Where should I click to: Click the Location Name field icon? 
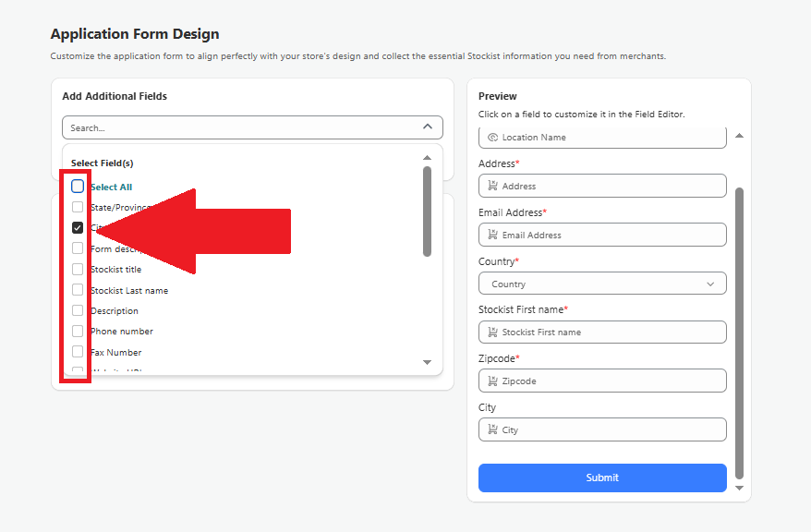click(x=492, y=137)
